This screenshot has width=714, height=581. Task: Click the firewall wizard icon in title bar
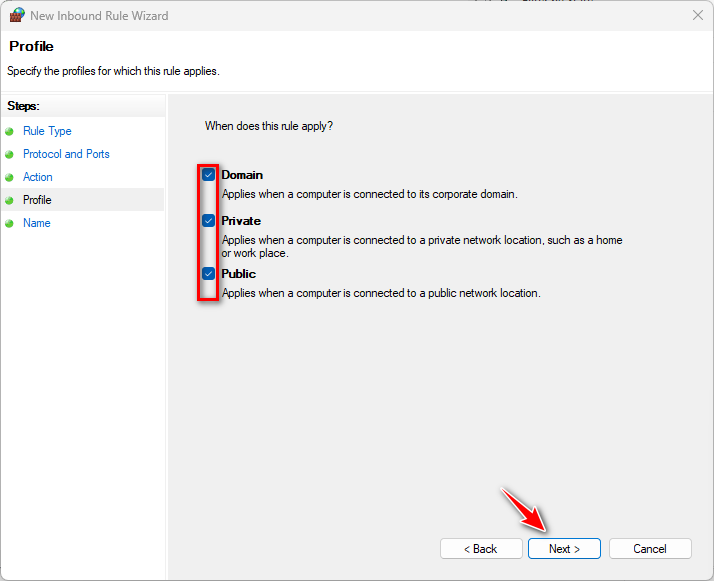[17, 16]
